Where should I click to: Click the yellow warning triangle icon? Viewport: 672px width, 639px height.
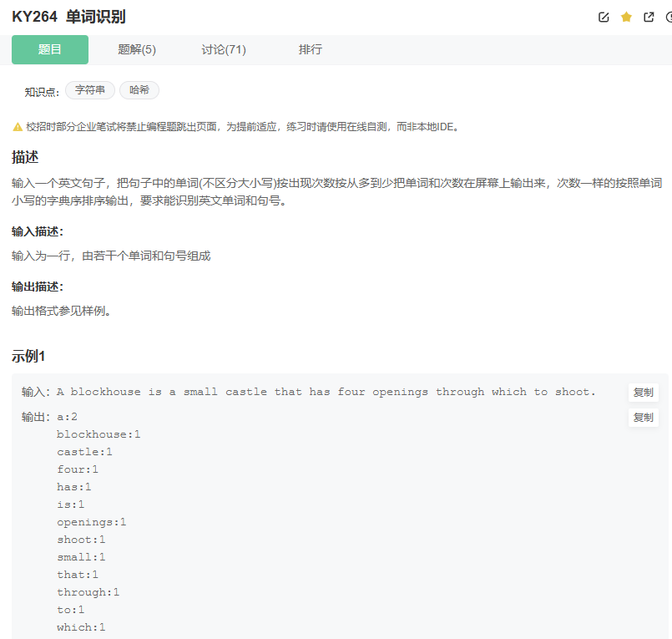coord(18,127)
